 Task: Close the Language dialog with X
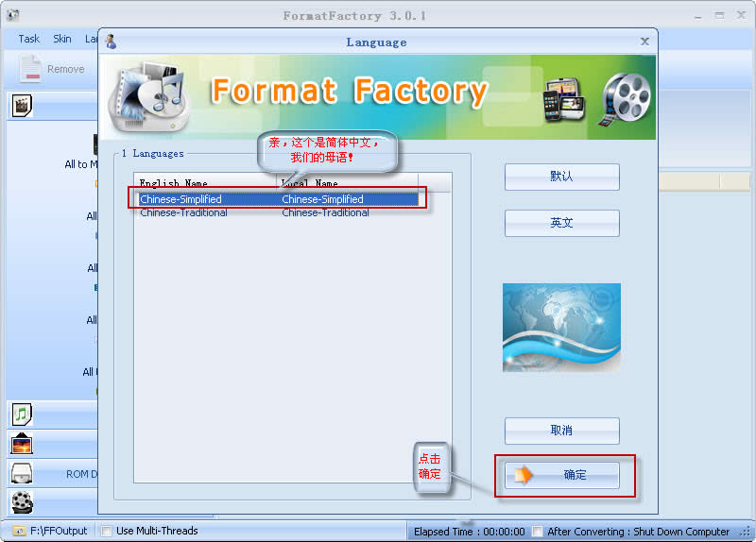(644, 42)
